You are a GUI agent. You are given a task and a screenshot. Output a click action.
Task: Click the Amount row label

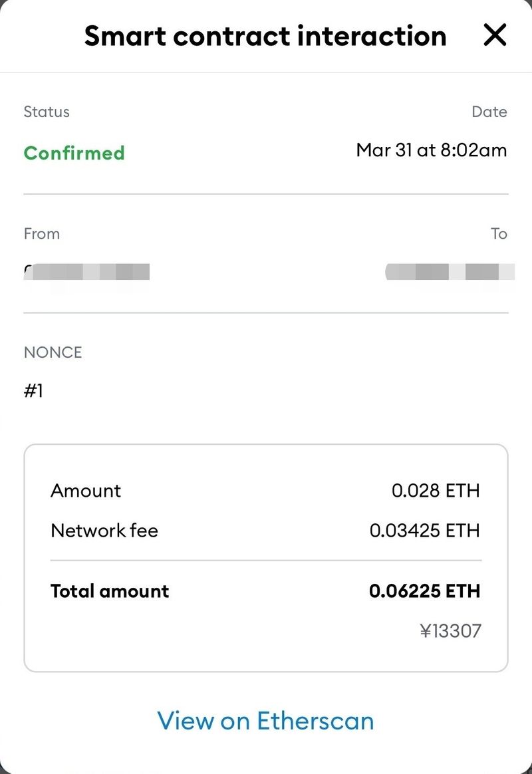coord(86,491)
